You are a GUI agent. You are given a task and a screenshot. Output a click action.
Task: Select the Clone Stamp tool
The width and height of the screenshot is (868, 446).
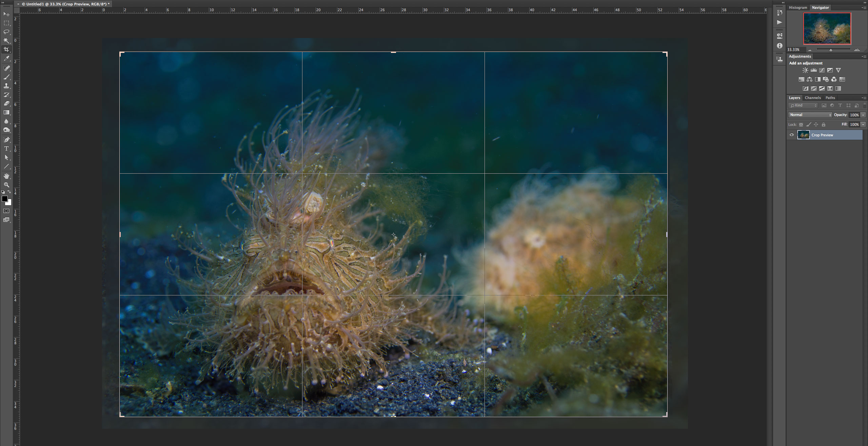(6, 86)
